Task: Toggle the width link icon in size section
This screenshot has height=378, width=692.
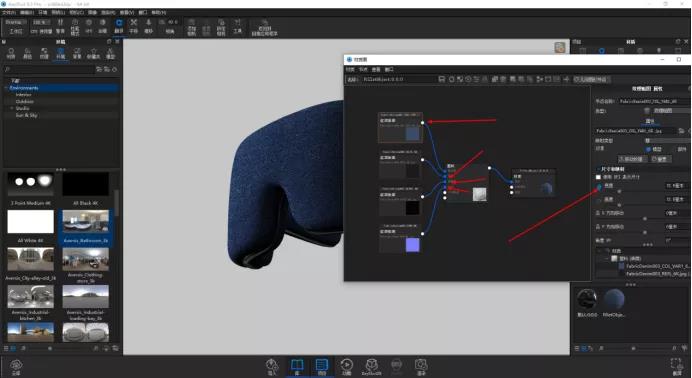Action: [599, 187]
